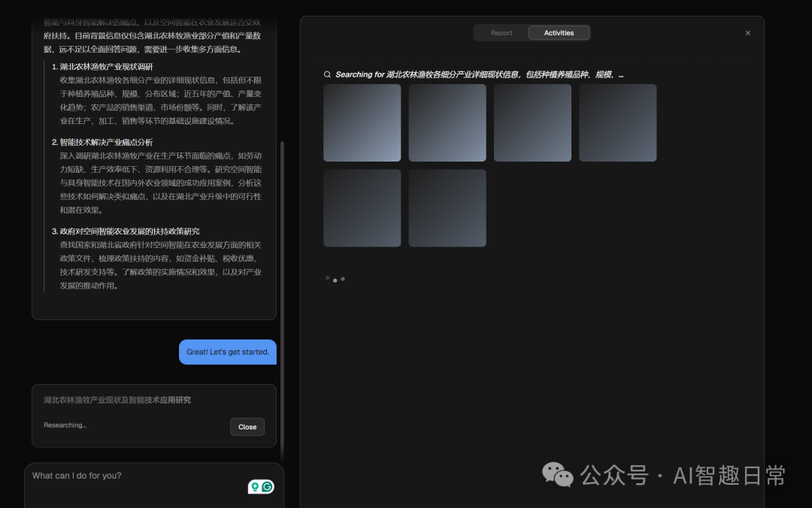
Task: Select the Activities tab
Action: point(559,32)
